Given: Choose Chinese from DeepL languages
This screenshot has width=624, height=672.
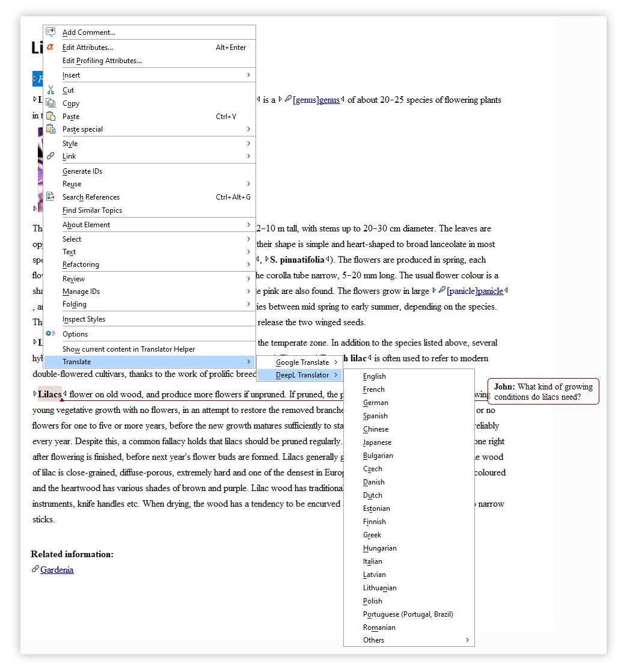Looking at the screenshot, I should coord(409,429).
